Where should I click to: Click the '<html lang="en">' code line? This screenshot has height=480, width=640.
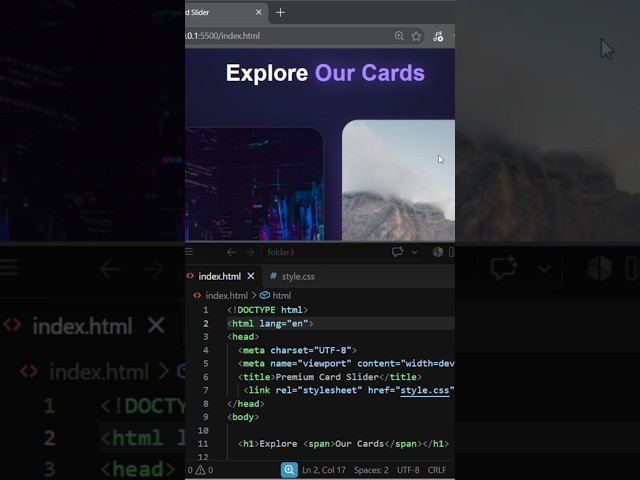[270, 324]
